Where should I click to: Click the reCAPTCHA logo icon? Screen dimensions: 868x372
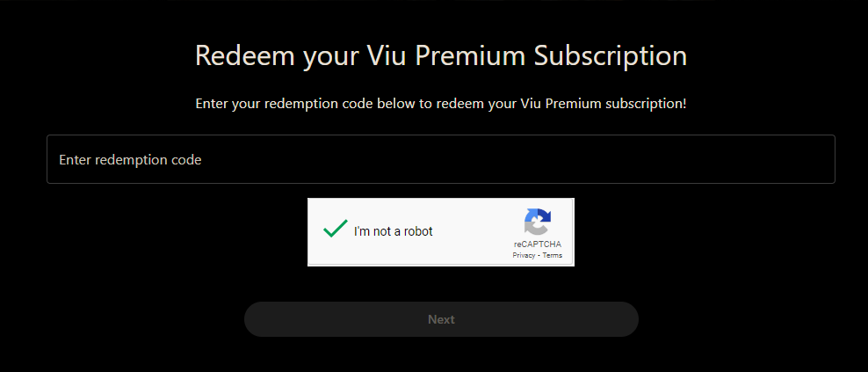(x=538, y=222)
